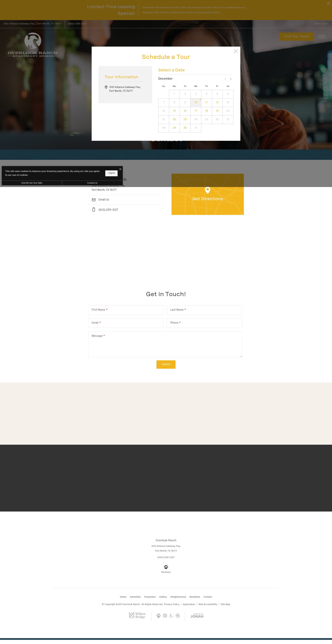Go to previous calendar month
The image size is (332, 644).
(225, 79)
